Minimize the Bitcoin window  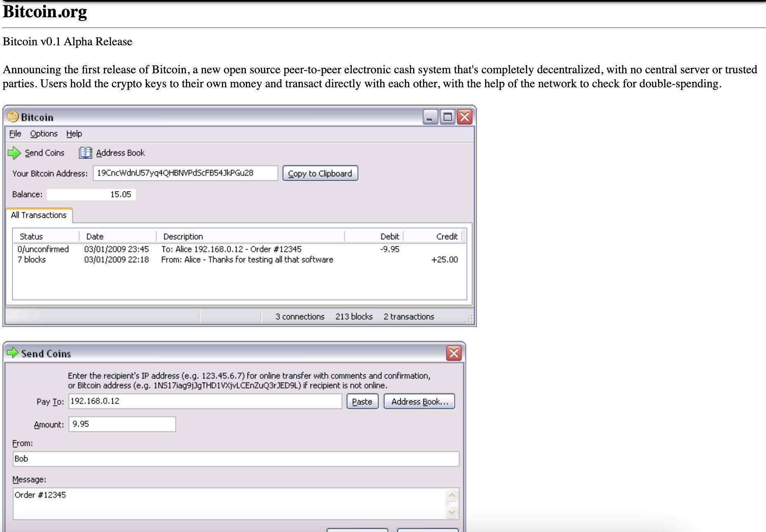(430, 117)
